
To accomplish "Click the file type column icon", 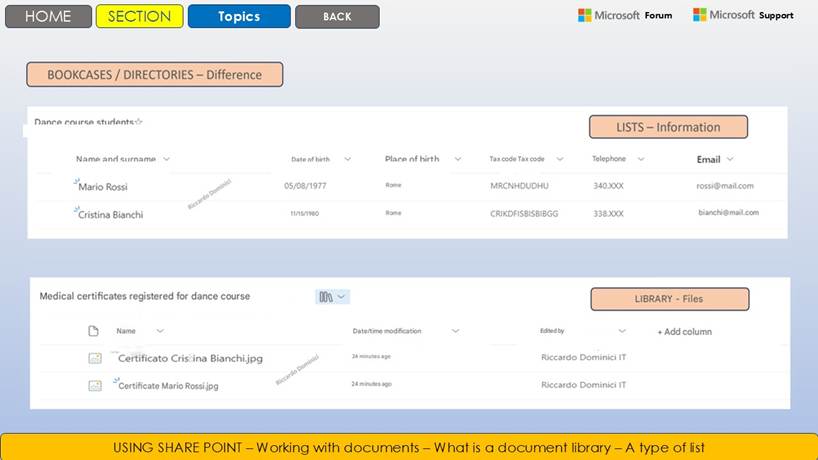I will (94, 331).
